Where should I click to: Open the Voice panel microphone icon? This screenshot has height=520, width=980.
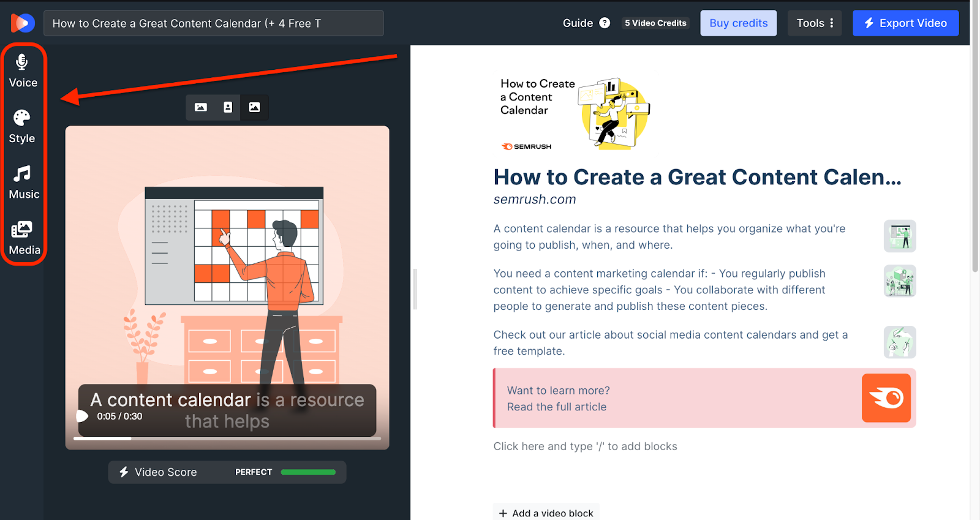[x=22, y=62]
